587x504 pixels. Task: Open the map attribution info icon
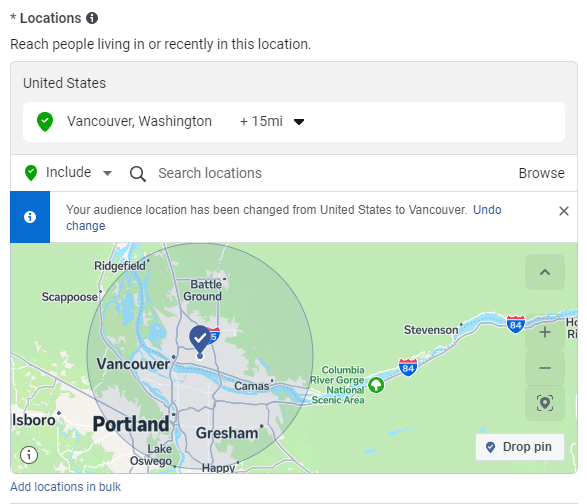(x=29, y=455)
